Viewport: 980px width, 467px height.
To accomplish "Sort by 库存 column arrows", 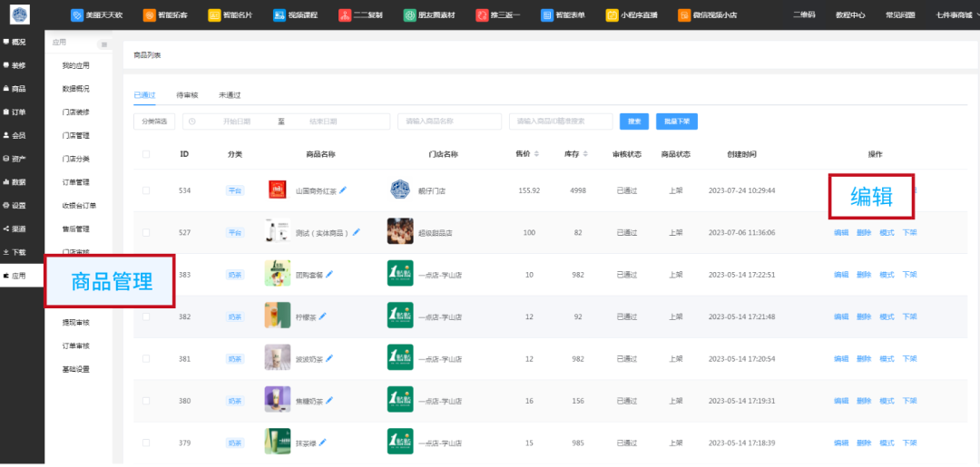I will pos(585,154).
